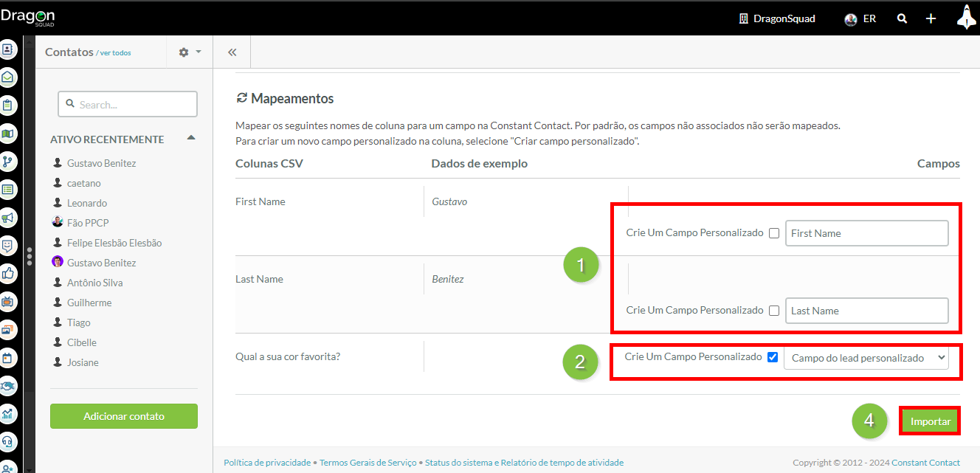The width and height of the screenshot is (980, 473).
Task: Click the contacts Search input field
Action: [128, 105]
